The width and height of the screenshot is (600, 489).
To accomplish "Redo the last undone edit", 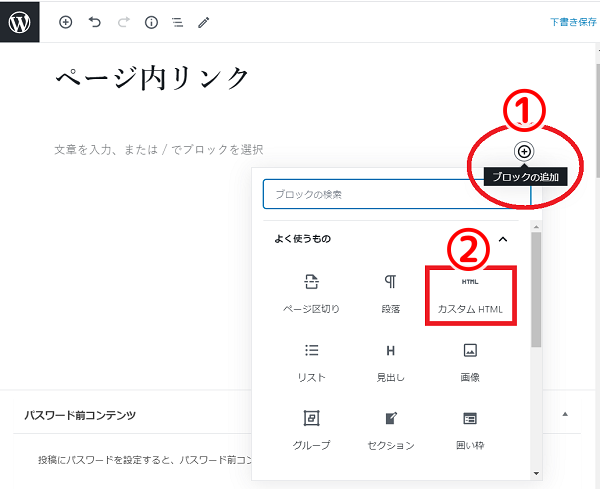I will coord(123,22).
